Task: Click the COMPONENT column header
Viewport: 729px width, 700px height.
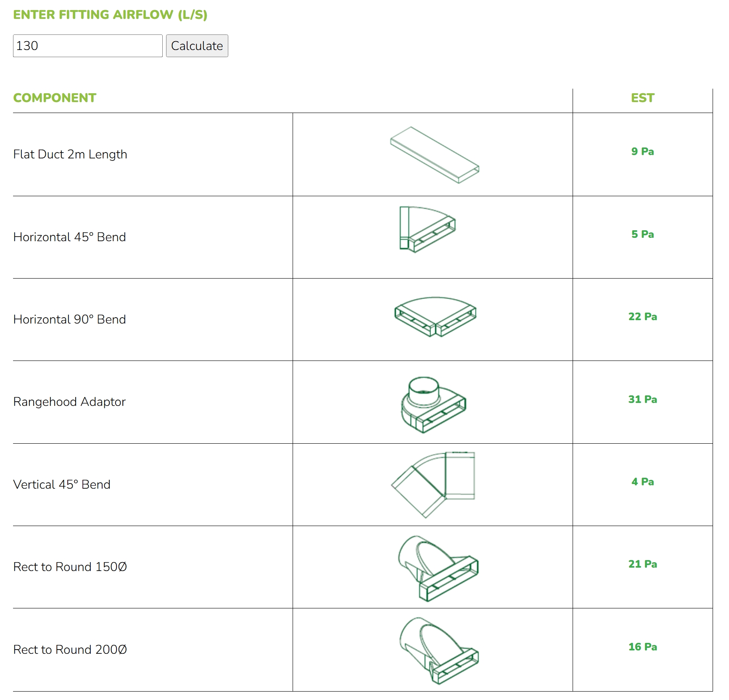Action: click(x=55, y=98)
